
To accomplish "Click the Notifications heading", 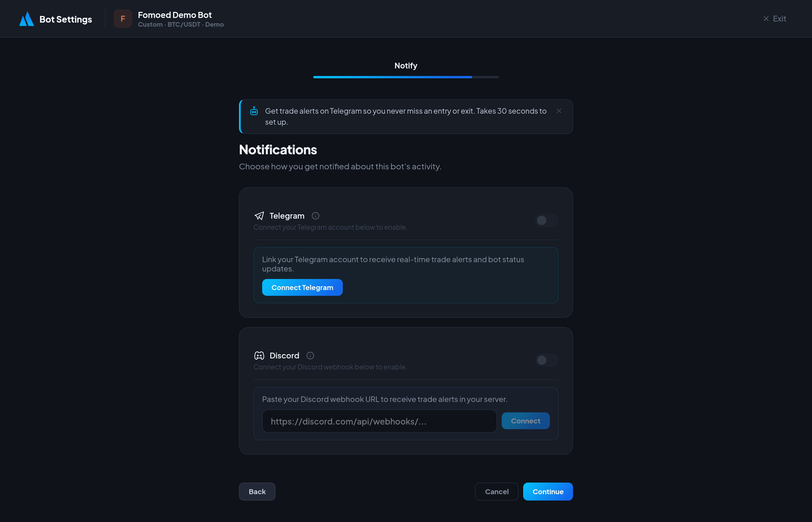I will point(278,150).
